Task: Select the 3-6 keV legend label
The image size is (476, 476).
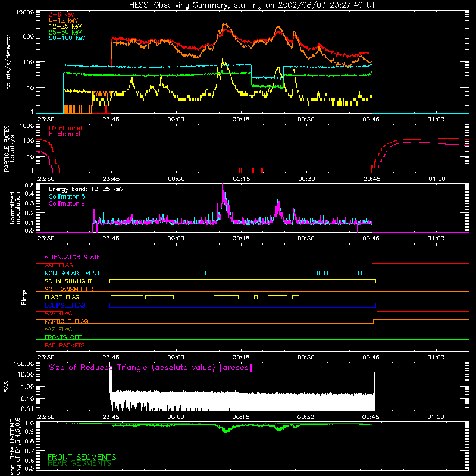Action: 62,14
